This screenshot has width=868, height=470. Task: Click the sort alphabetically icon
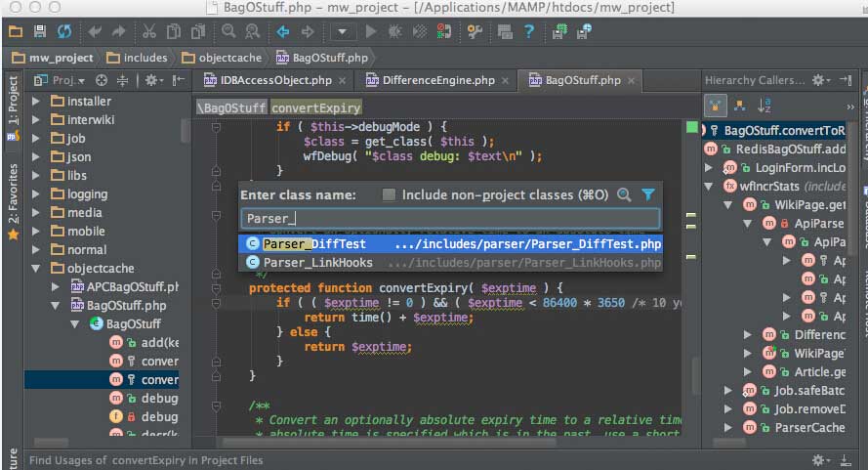[764, 106]
